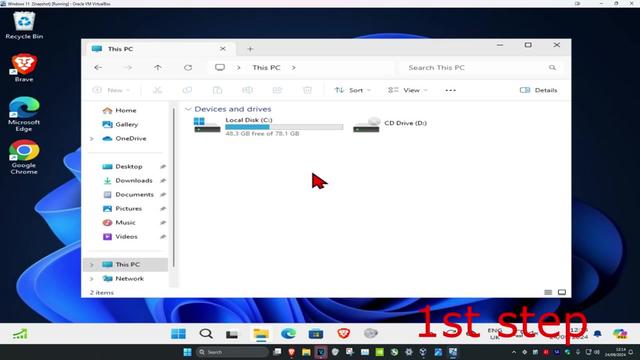This screenshot has height=360, width=640.
Task: Open chevron after This PC in the address bar
Action: (x=293, y=68)
